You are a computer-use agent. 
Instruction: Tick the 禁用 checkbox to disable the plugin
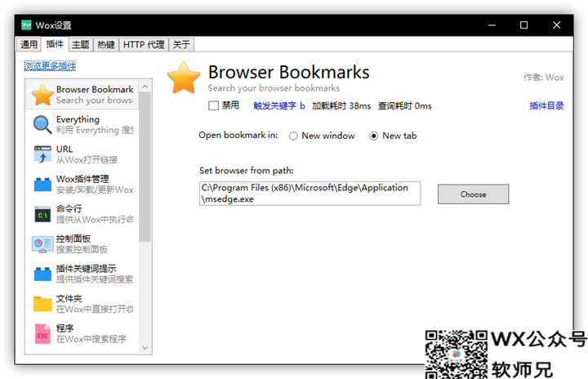[x=213, y=106]
